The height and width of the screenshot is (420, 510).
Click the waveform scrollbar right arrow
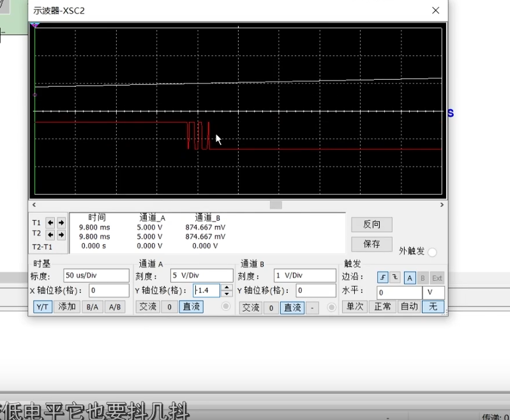coord(442,205)
